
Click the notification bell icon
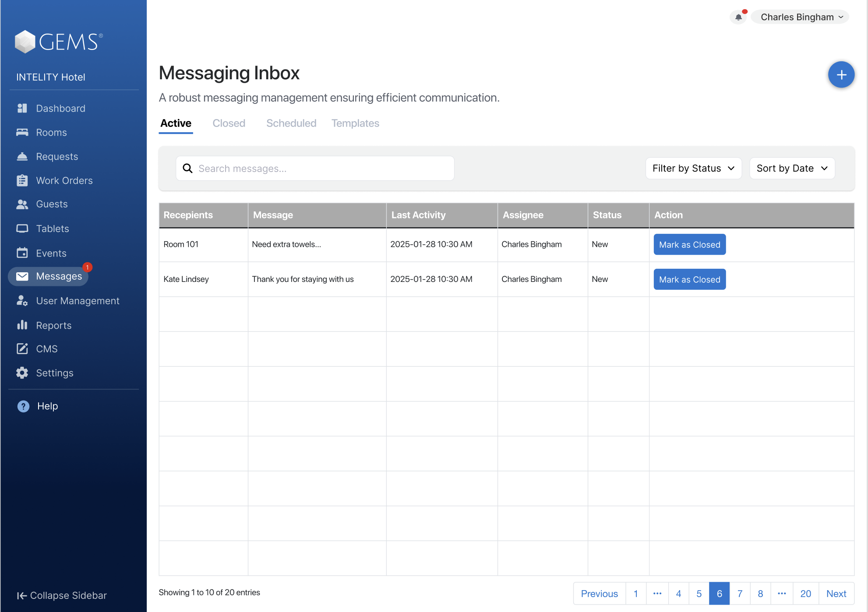click(738, 17)
